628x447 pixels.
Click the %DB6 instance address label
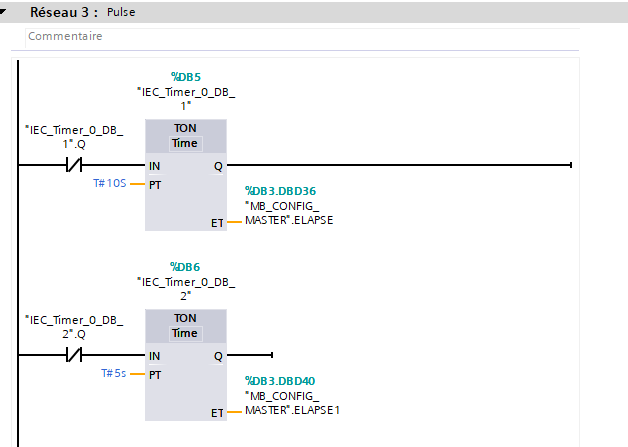tap(186, 265)
